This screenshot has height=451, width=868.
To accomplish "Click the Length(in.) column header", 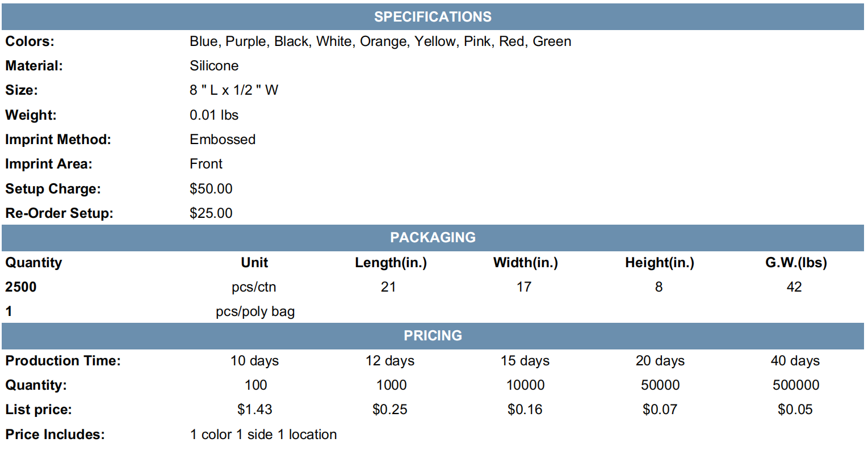I will pos(391,263).
